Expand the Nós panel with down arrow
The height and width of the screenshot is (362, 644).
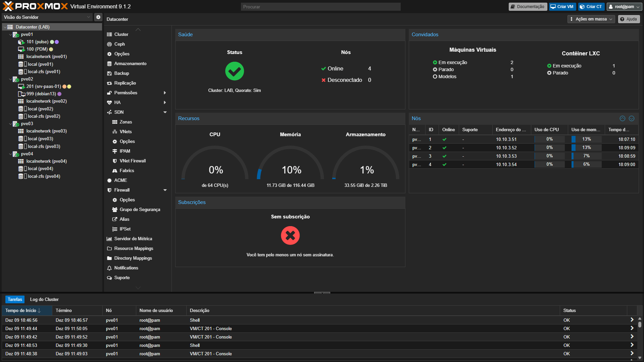point(632,118)
